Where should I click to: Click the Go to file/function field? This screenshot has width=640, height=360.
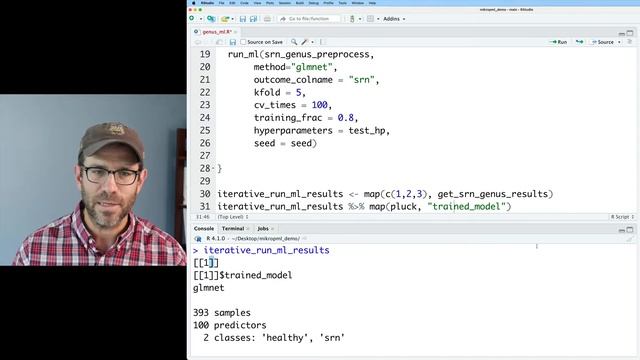[x=309, y=19]
